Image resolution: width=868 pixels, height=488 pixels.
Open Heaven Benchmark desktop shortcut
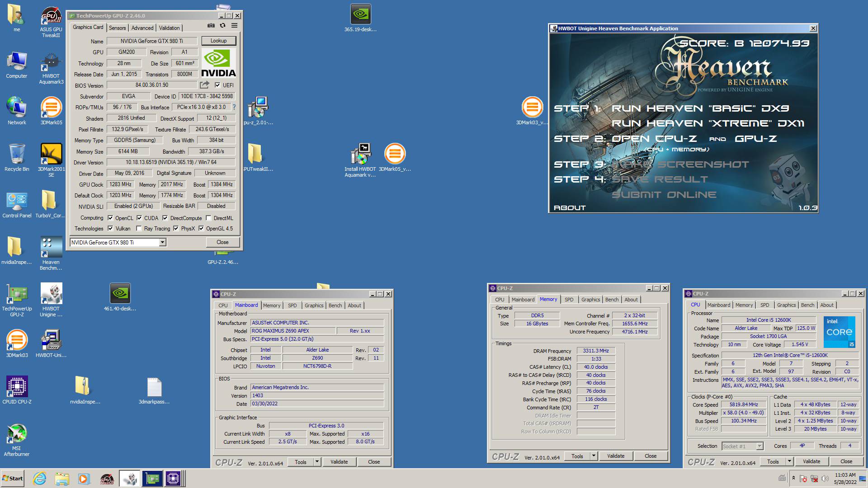coord(51,253)
